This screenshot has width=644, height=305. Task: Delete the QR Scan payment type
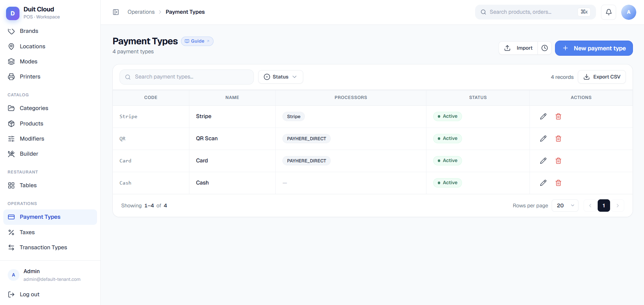(x=558, y=139)
